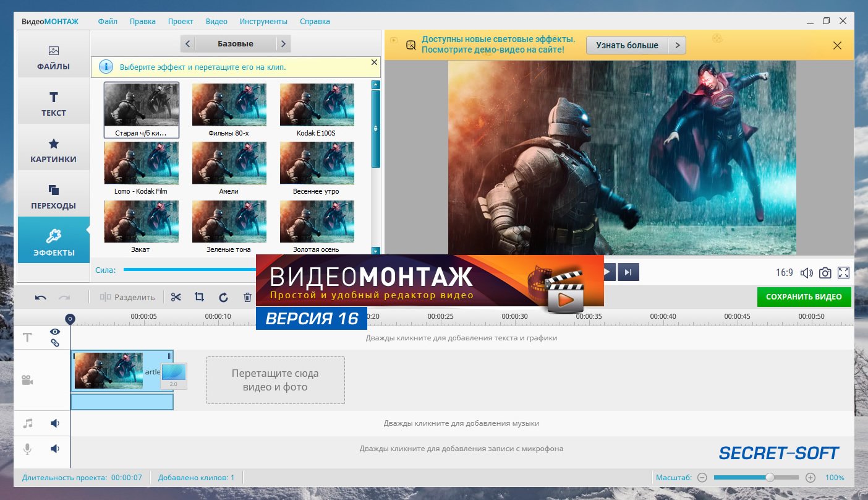The image size is (868, 500).
Task: Enter fullscreen preview mode
Action: point(843,273)
